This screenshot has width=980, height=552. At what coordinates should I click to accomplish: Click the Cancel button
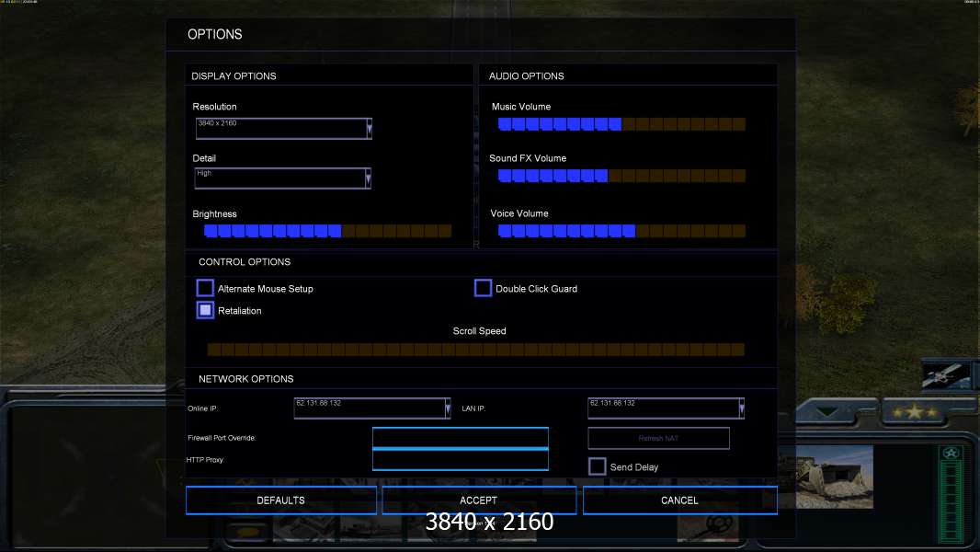point(680,500)
